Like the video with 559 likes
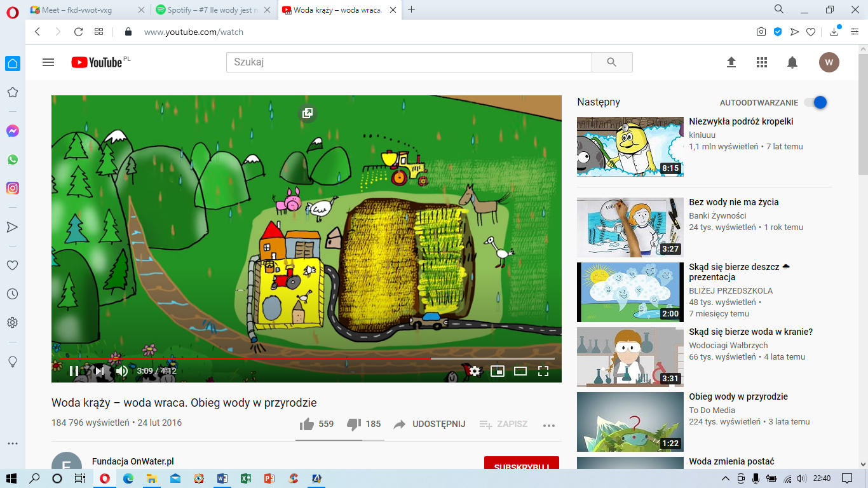 pyautogui.click(x=316, y=424)
